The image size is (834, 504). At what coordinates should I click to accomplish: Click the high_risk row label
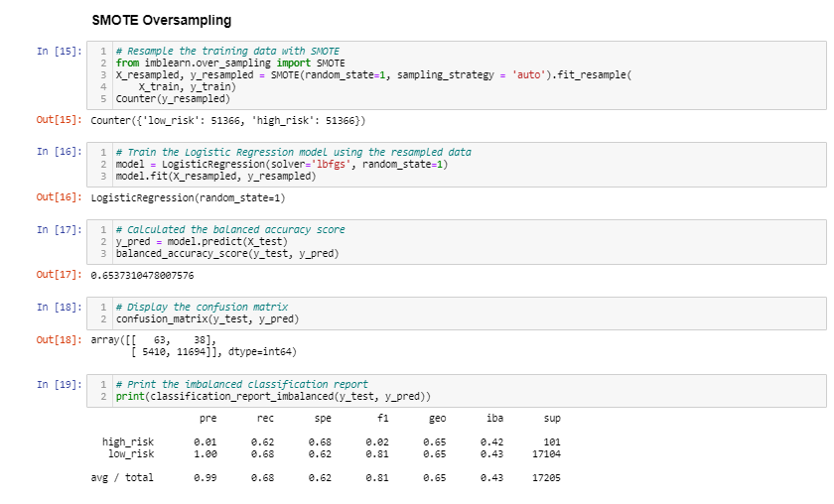coord(128,441)
